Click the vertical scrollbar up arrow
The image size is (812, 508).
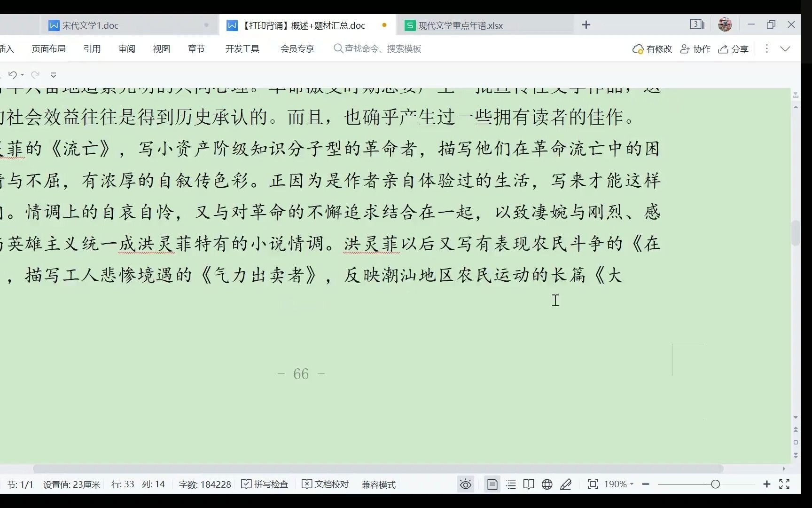point(796,107)
